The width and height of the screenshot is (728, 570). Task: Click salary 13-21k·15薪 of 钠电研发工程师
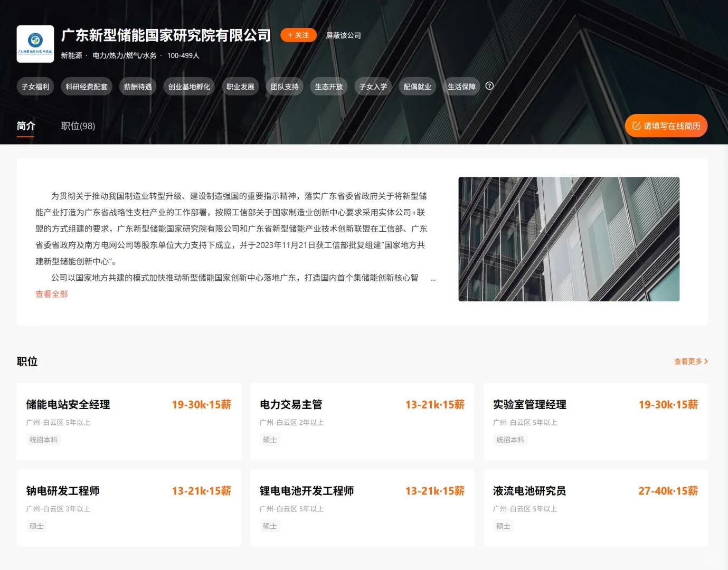pyautogui.click(x=202, y=491)
